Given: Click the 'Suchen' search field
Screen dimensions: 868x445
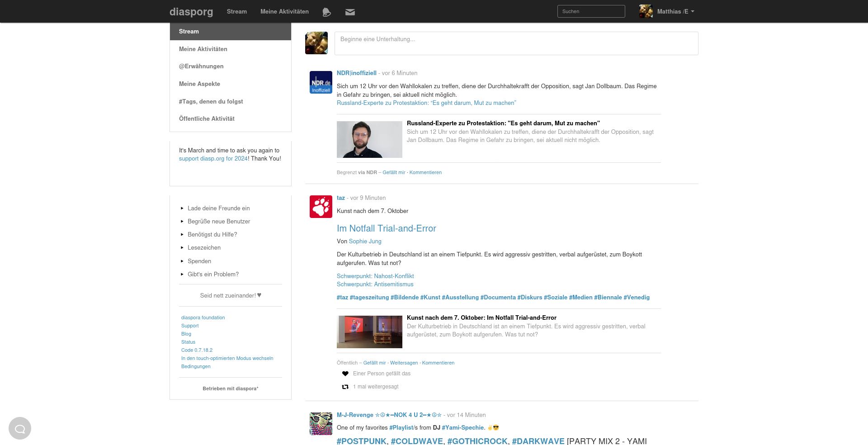Looking at the screenshot, I should coord(591,11).
